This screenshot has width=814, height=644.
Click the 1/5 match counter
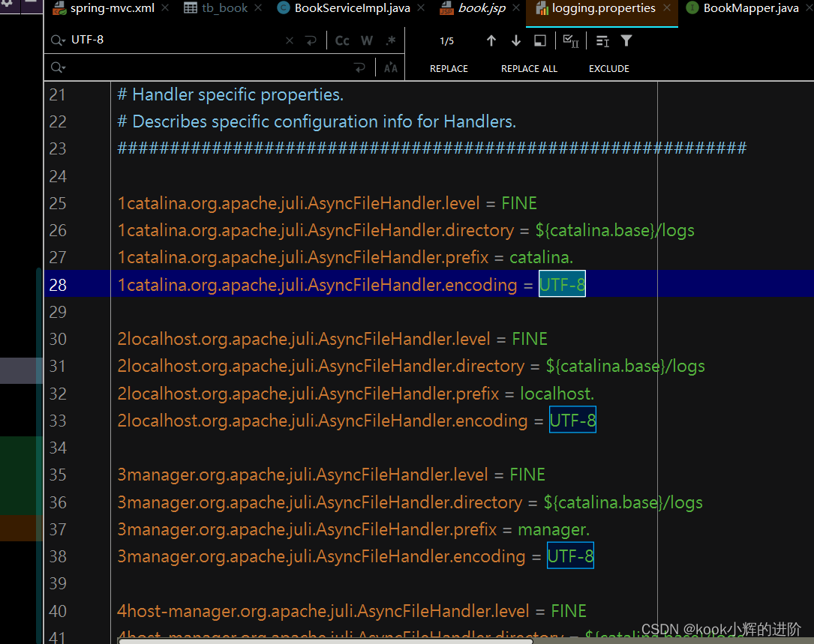(446, 41)
